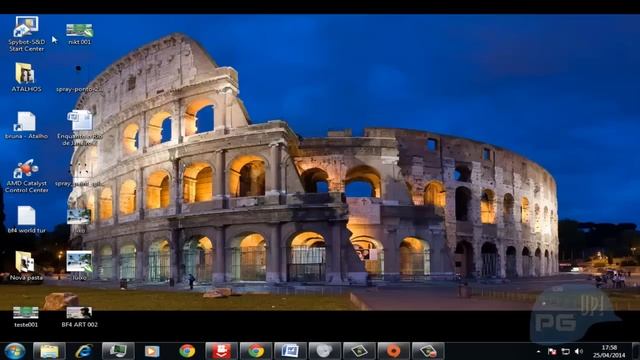640x360 pixels.
Task: Open the teste001 image file
Action: tap(26, 317)
